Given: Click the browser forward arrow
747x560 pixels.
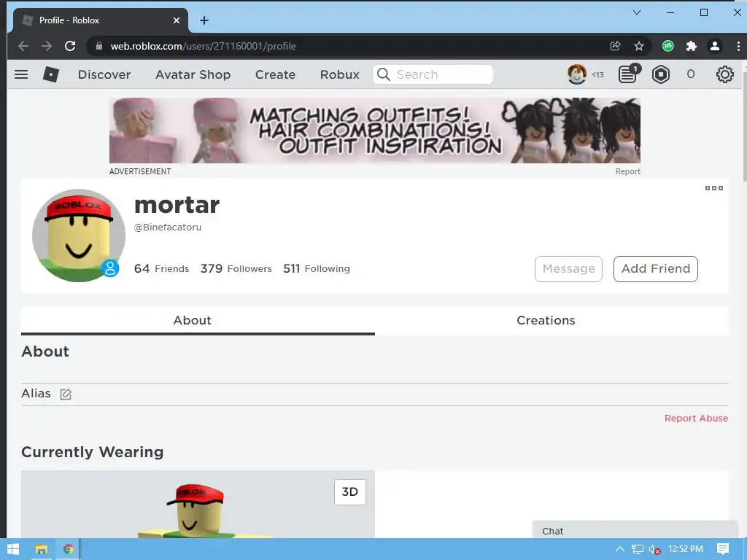Looking at the screenshot, I should [47, 46].
